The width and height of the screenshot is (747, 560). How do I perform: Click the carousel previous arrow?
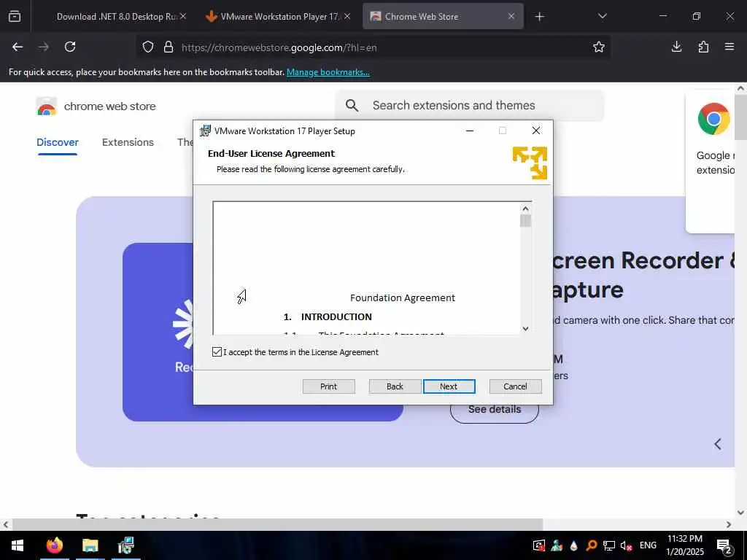click(x=718, y=444)
